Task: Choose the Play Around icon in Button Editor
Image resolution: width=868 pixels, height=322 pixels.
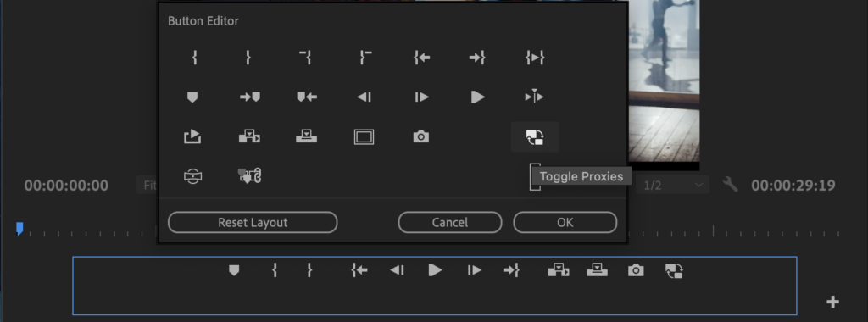Action: [534, 97]
